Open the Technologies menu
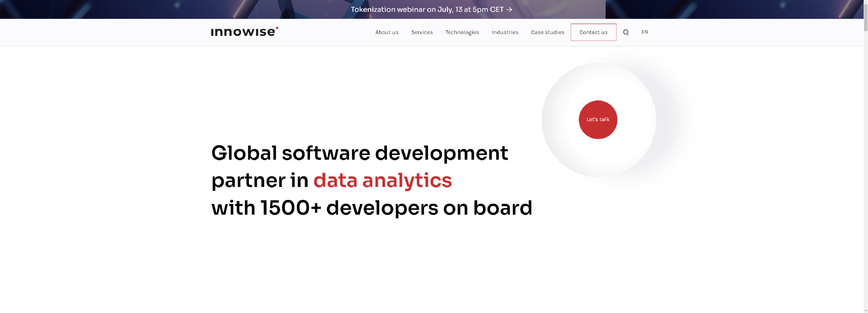 click(x=462, y=32)
